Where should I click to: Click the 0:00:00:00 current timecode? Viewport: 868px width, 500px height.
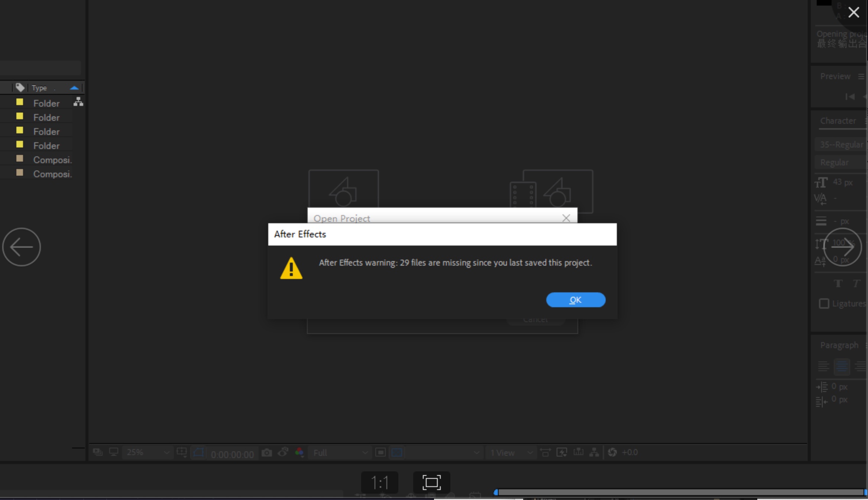pos(232,454)
